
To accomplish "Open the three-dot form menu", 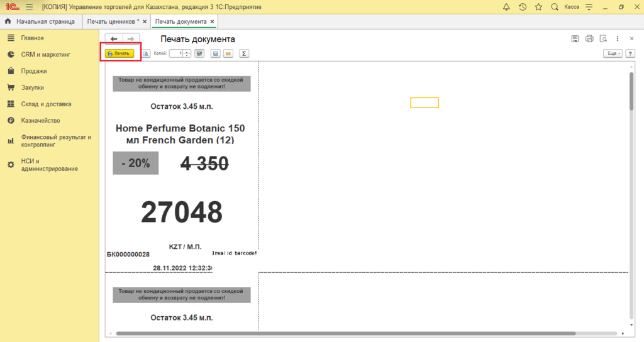I will [618, 38].
